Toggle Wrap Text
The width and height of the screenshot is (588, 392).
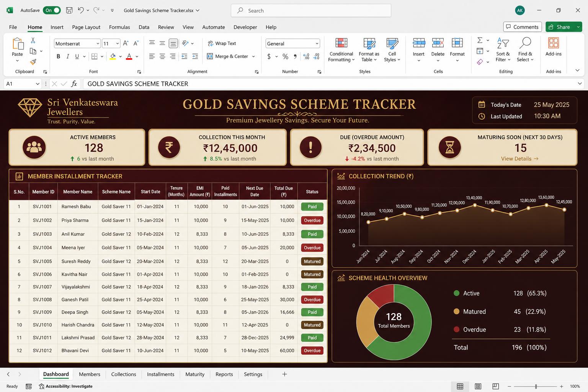point(222,43)
